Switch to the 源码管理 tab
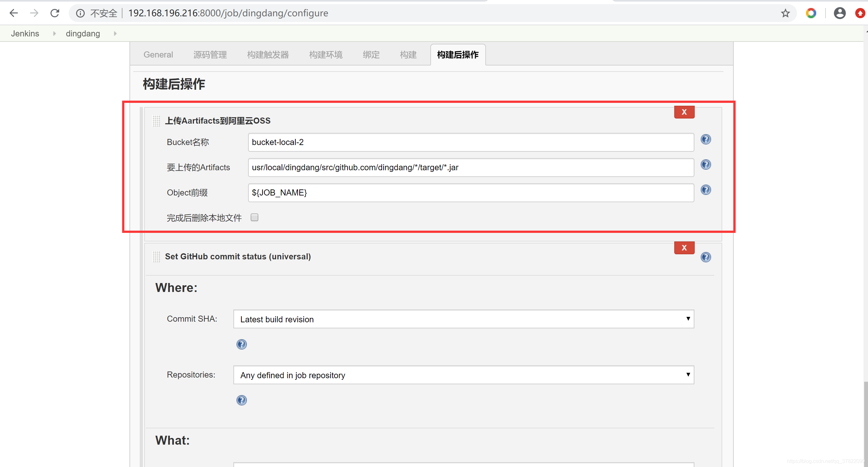 point(210,55)
